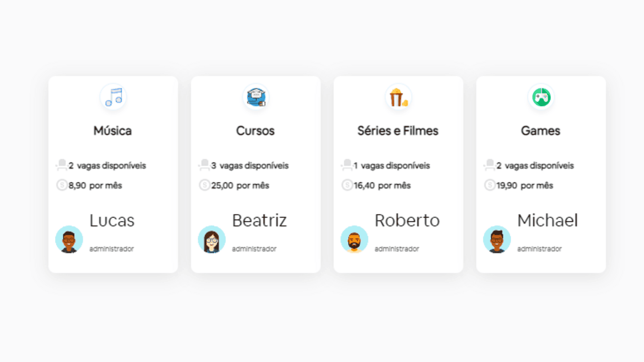Viewport: 644px width, 362px height.
Task: Select the Séries e Filmes title
Action: [x=398, y=131]
